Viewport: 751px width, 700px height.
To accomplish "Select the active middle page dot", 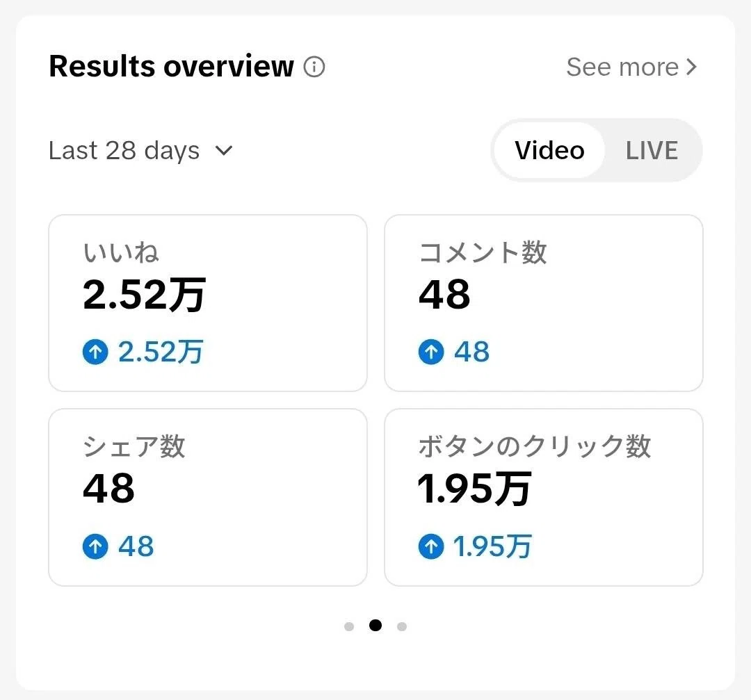I will coord(375,626).
